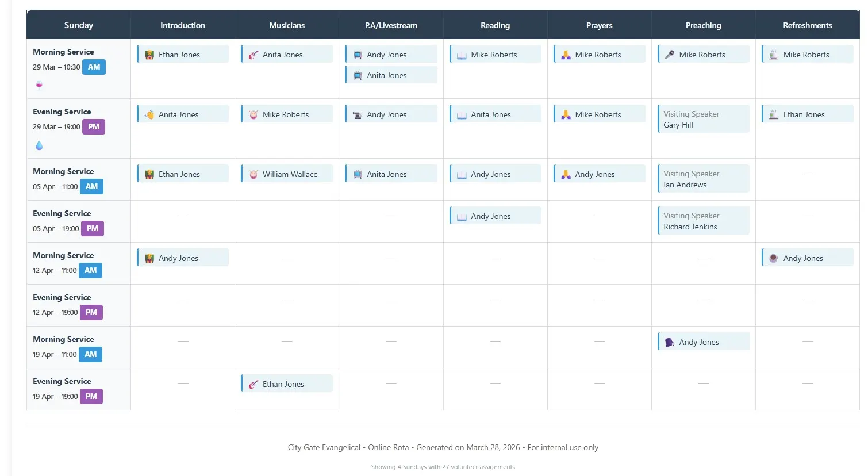This screenshot has width=868, height=476.
Task: Click TV icon beside Anita Jones, 05 Apr morning PA/Livestream
Action: [358, 175]
